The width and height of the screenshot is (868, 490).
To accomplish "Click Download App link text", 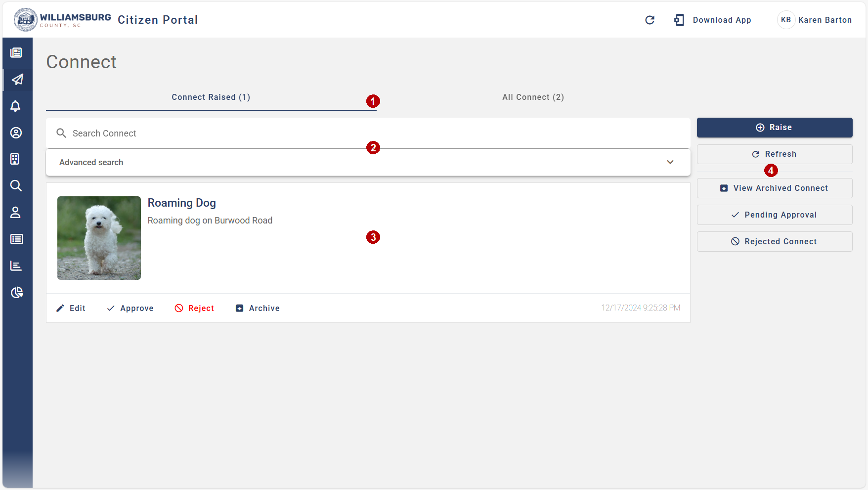I will point(722,20).
